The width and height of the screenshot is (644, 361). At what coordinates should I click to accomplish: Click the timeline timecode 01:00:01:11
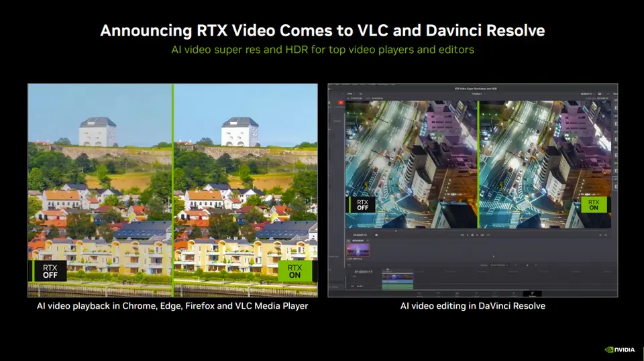click(364, 272)
